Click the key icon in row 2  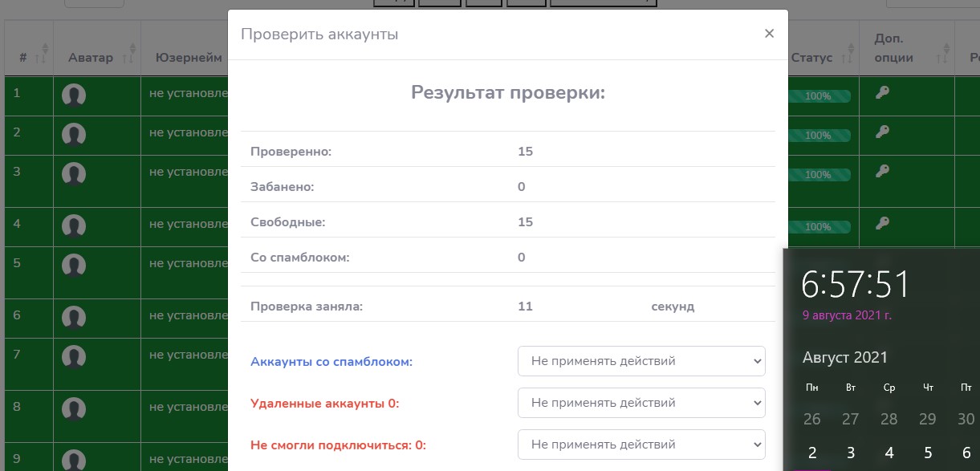coord(882,132)
